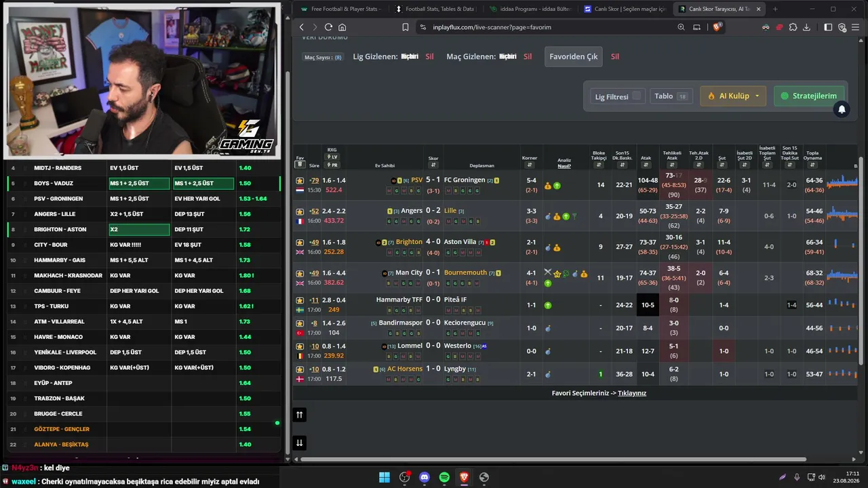Open browser downloads
Screen dimensions: 868x488
coord(806,27)
